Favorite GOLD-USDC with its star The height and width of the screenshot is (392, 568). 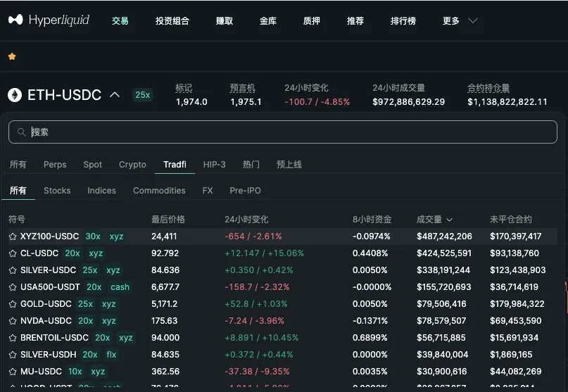pos(13,304)
